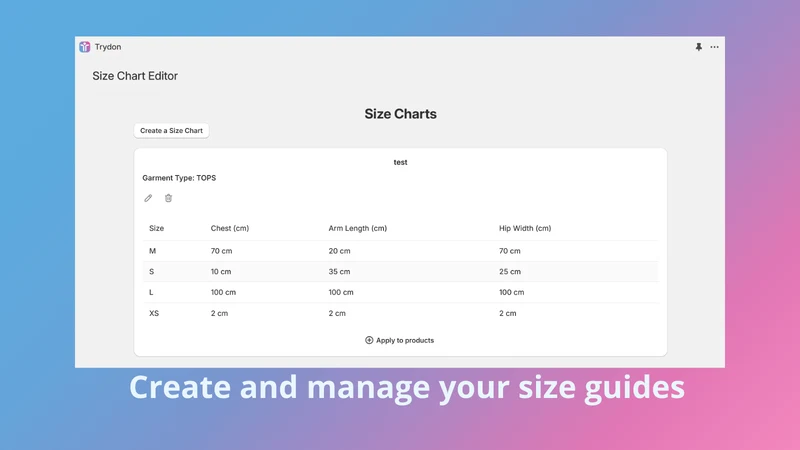This screenshot has width=800, height=450.
Task: Open the three-dot more options menu
Action: point(714,47)
